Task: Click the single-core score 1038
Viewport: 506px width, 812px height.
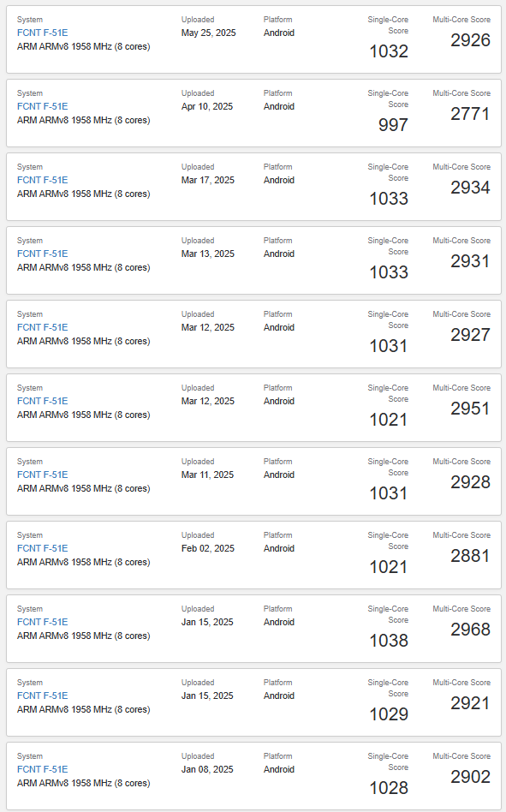Action: 389,641
